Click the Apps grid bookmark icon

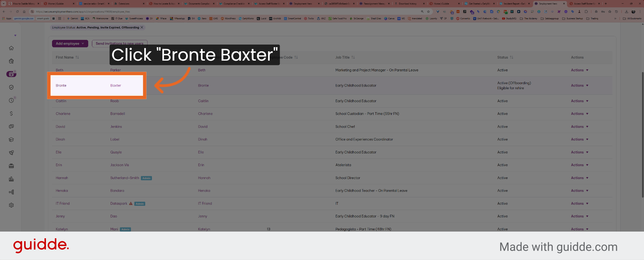pyautogui.click(x=7, y=18)
